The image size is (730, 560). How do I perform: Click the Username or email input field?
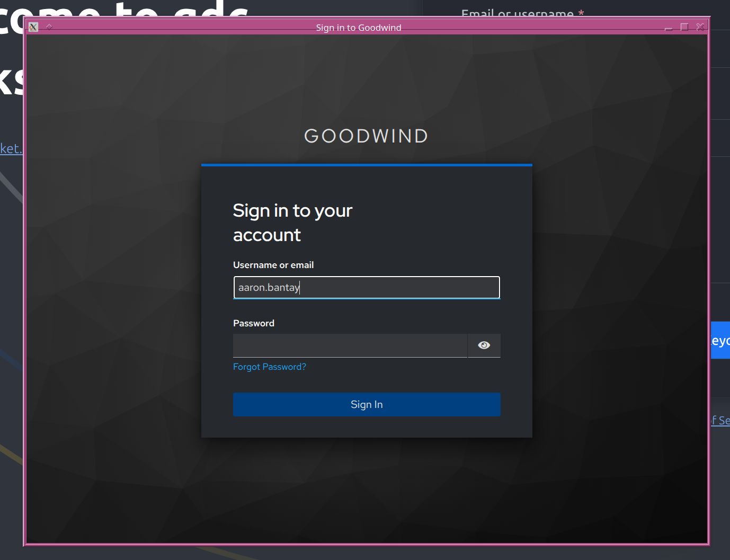pos(367,288)
